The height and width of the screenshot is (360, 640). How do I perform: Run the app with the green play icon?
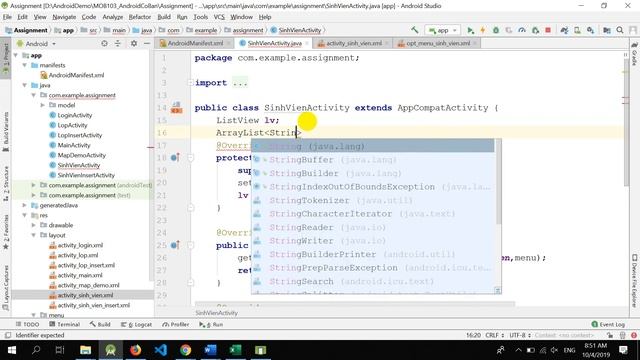tap(470, 30)
